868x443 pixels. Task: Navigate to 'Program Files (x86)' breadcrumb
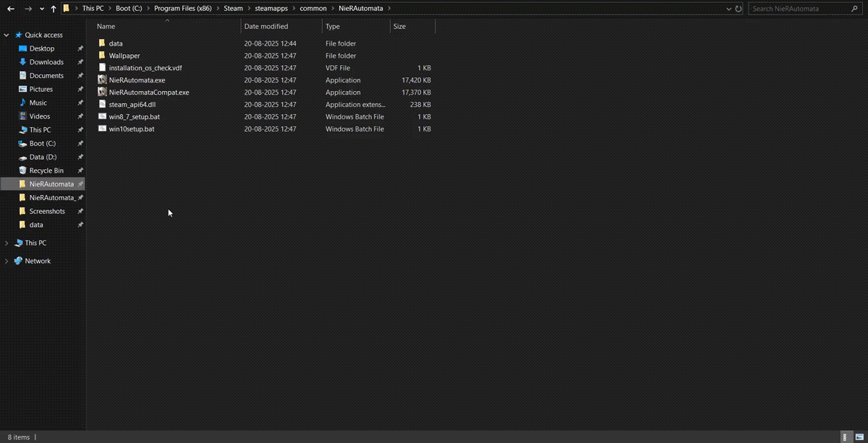click(x=183, y=9)
